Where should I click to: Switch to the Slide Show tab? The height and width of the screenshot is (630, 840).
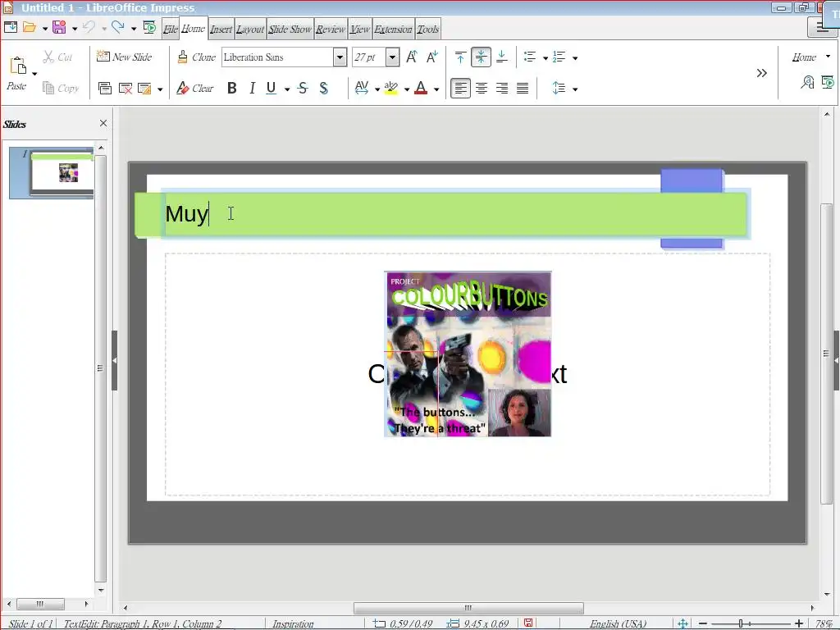(290, 29)
